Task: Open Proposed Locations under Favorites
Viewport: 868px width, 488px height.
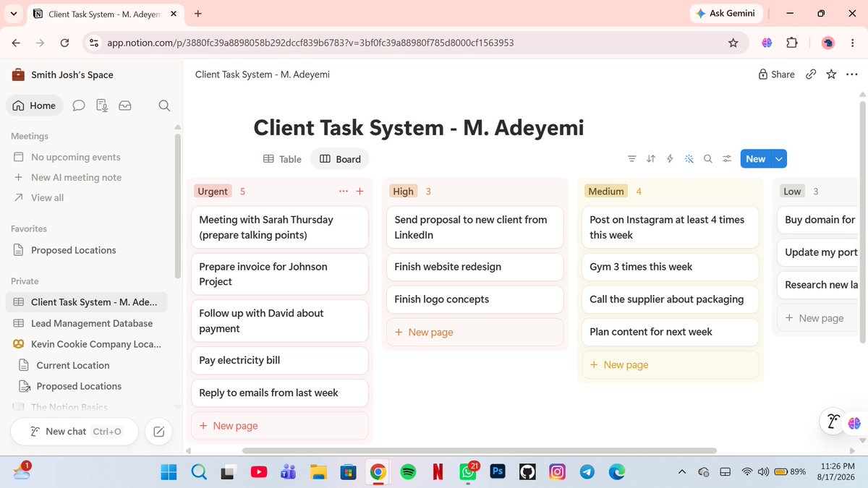Action: pyautogui.click(x=86, y=250)
